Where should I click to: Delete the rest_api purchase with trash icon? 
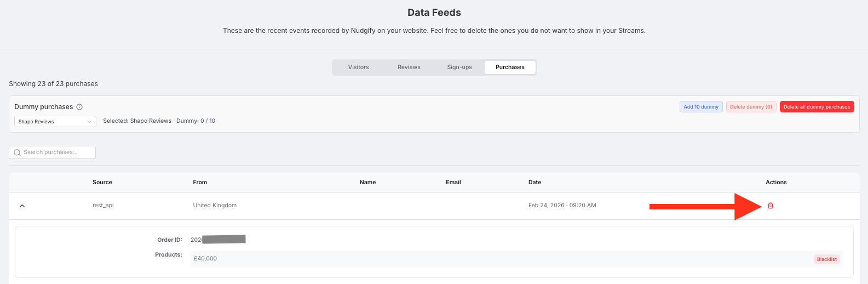pyautogui.click(x=771, y=206)
